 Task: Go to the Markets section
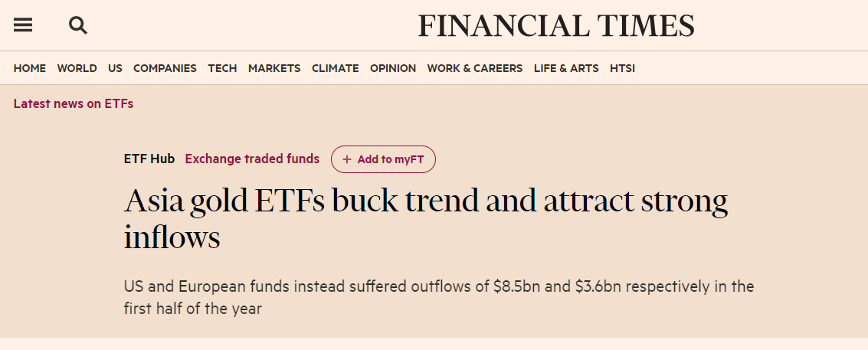coord(274,68)
